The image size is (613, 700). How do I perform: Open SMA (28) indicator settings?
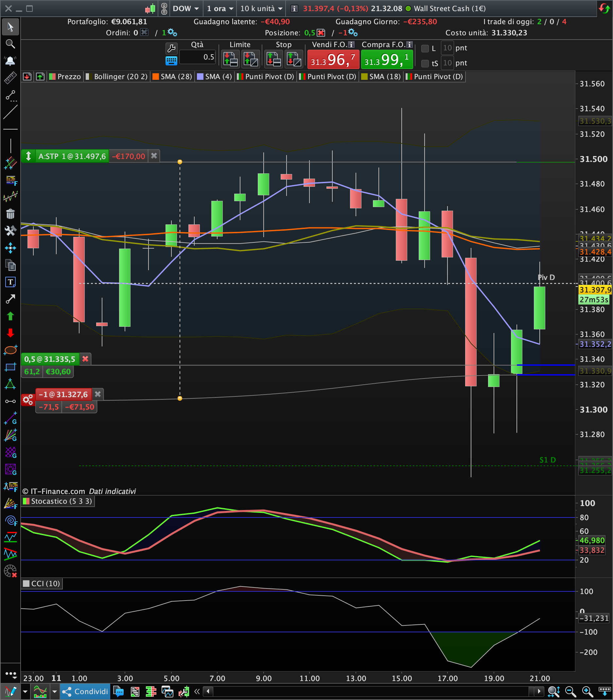pos(172,77)
